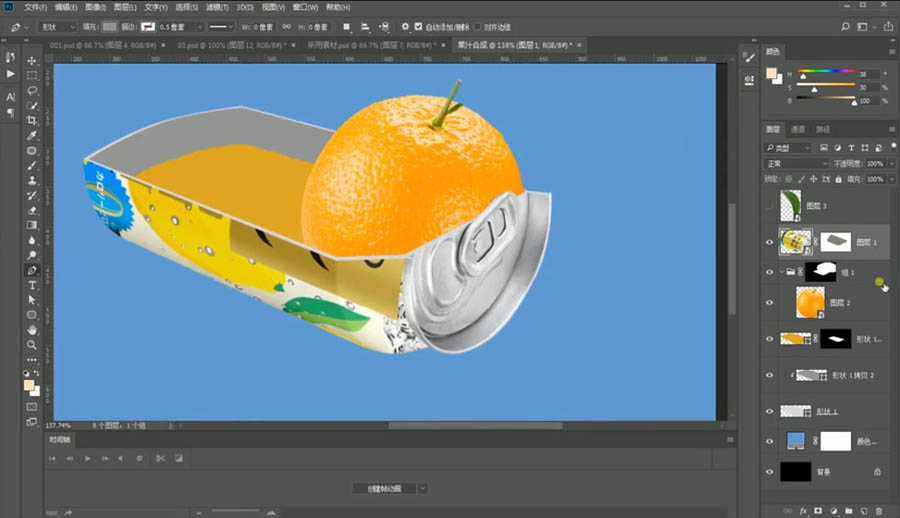The image size is (900, 518).
Task: Collapse the 组 1 layer group arrow
Action: point(781,271)
